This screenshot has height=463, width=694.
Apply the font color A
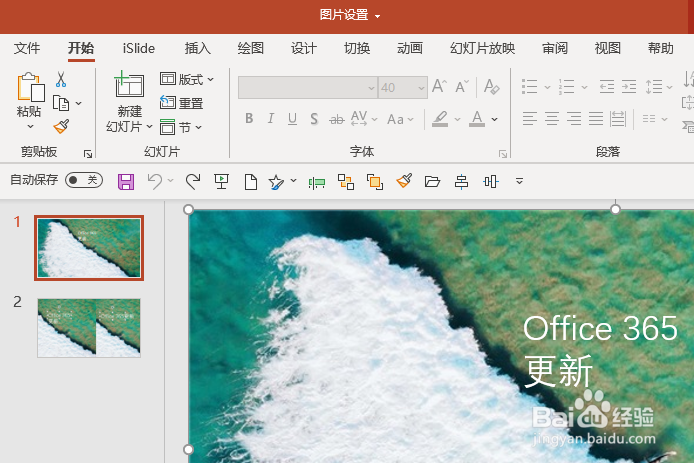coord(477,119)
